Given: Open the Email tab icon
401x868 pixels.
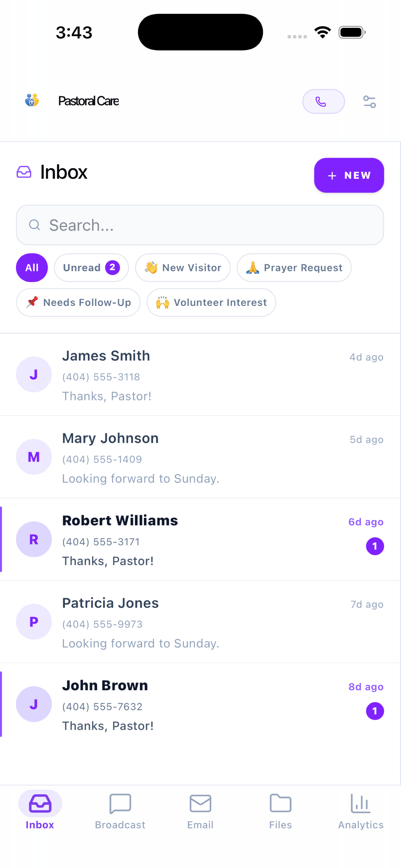Looking at the screenshot, I should coord(200,803).
